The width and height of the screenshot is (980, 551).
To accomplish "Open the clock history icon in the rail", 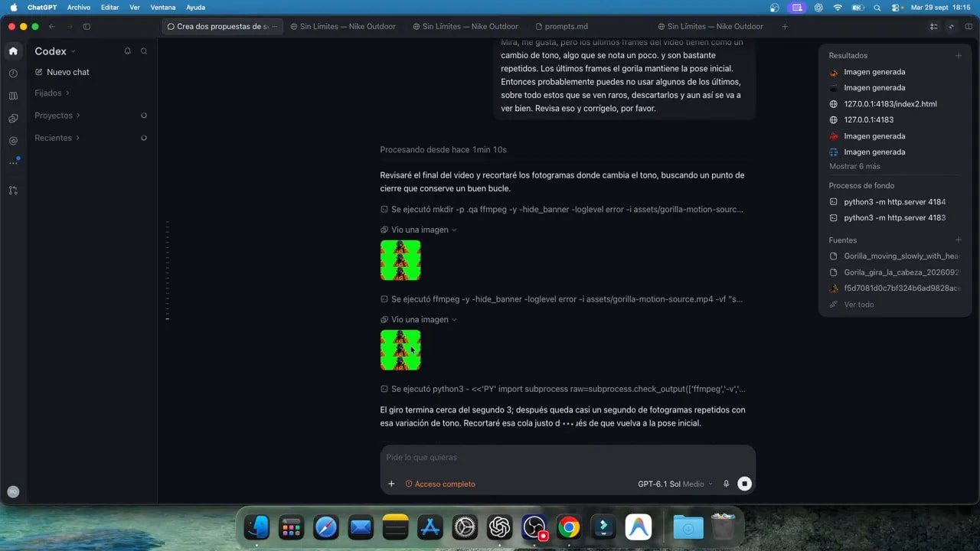I will coord(13,73).
